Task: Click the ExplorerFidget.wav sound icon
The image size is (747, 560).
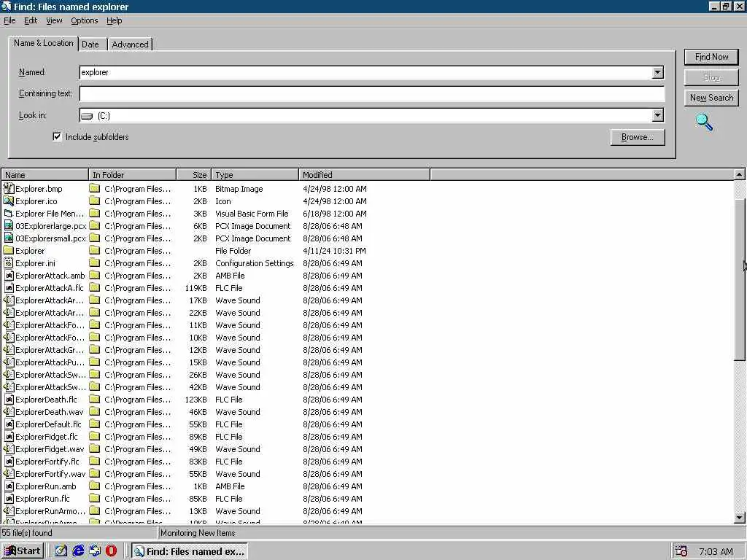Action: pos(9,449)
